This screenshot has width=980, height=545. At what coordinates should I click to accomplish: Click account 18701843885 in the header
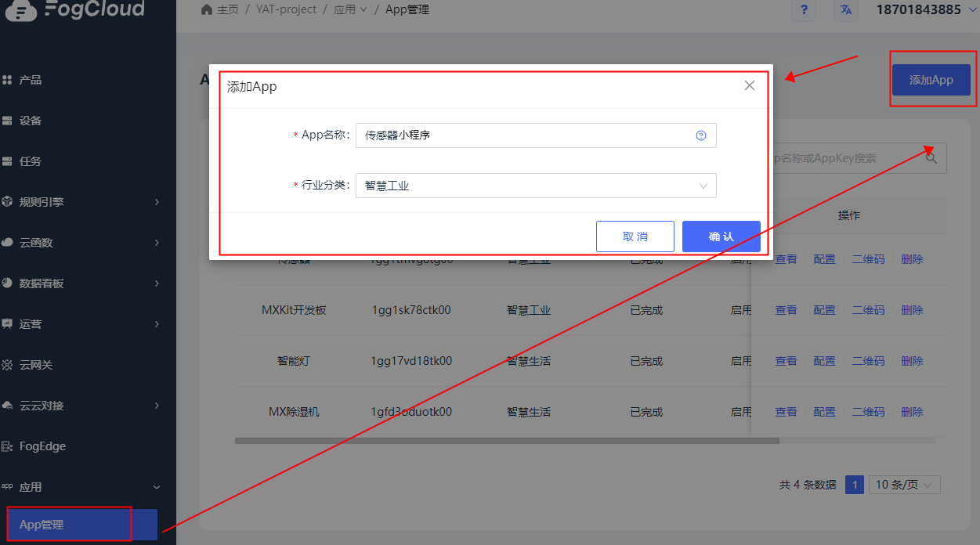click(x=918, y=9)
